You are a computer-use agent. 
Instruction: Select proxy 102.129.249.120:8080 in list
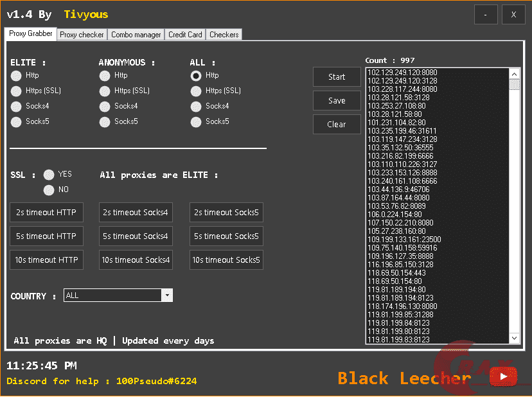tap(402, 73)
